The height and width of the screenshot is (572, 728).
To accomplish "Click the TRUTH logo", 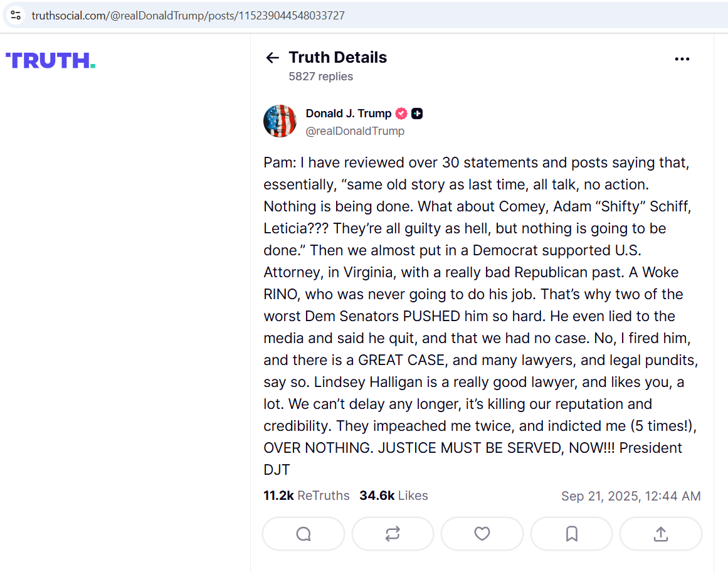I will point(51,60).
